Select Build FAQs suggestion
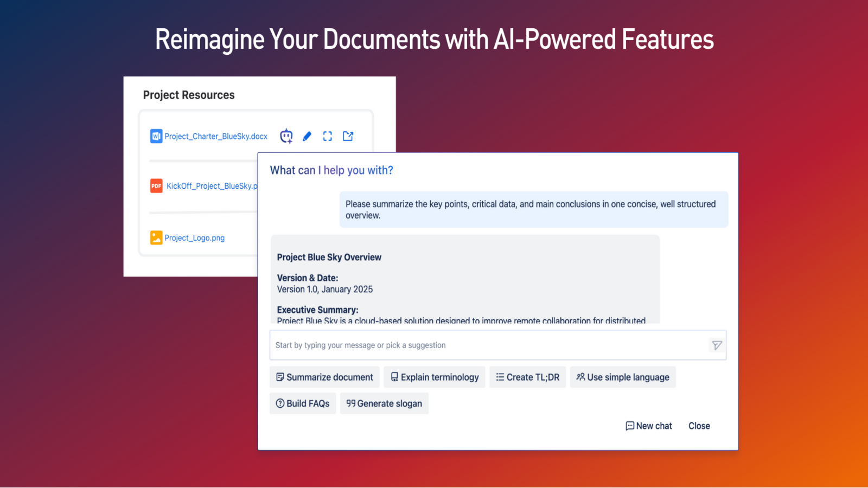868x488 pixels. [x=303, y=403]
